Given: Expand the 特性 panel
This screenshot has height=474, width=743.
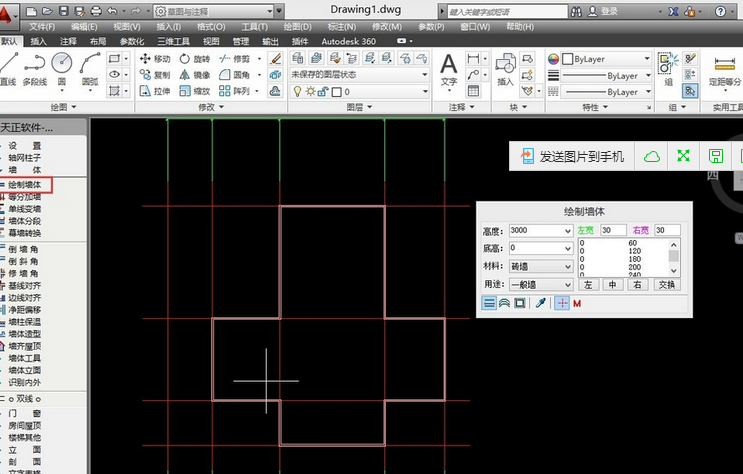Looking at the screenshot, I should coord(595,107).
